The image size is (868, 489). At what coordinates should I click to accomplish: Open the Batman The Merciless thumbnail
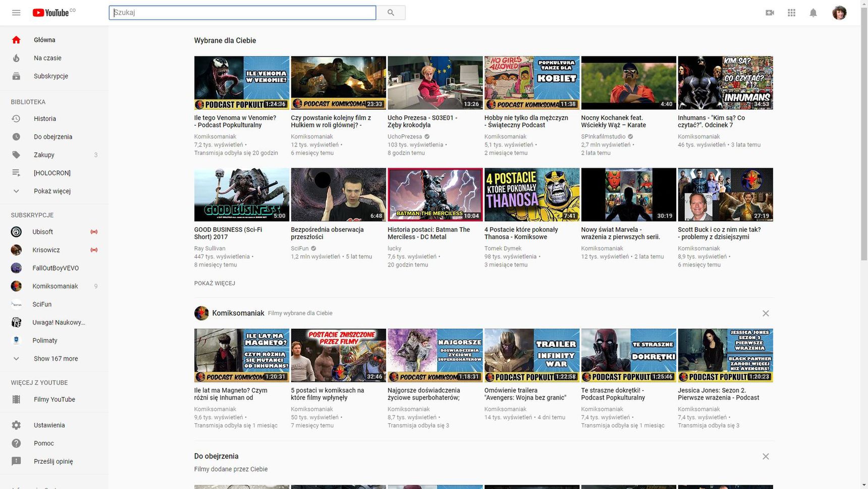[x=435, y=194]
